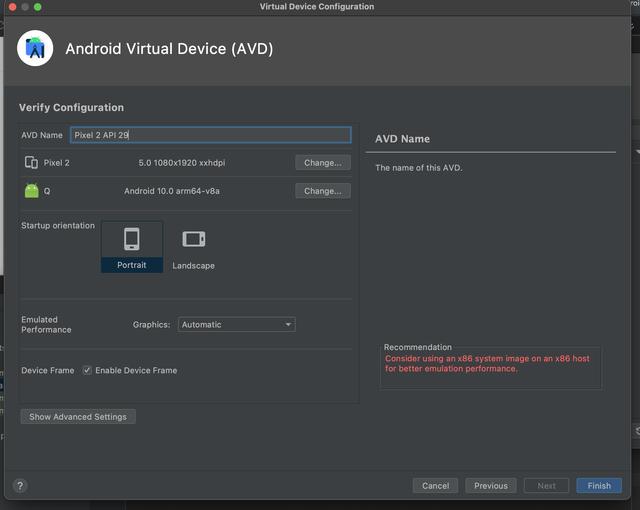Click the Finish button

(599, 486)
